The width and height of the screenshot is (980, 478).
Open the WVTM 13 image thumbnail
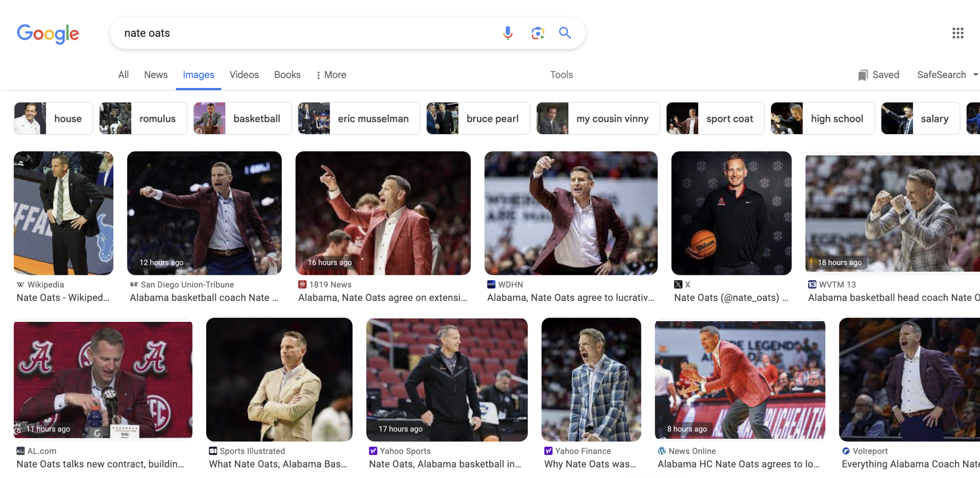tap(893, 213)
